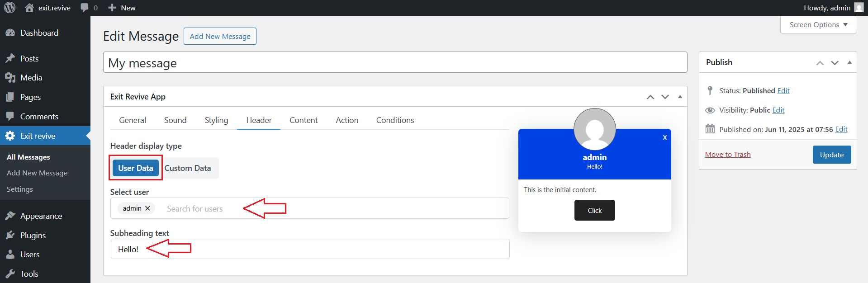Collapse the Exit Revive App panel
This screenshot has height=283, width=868.
(680, 97)
